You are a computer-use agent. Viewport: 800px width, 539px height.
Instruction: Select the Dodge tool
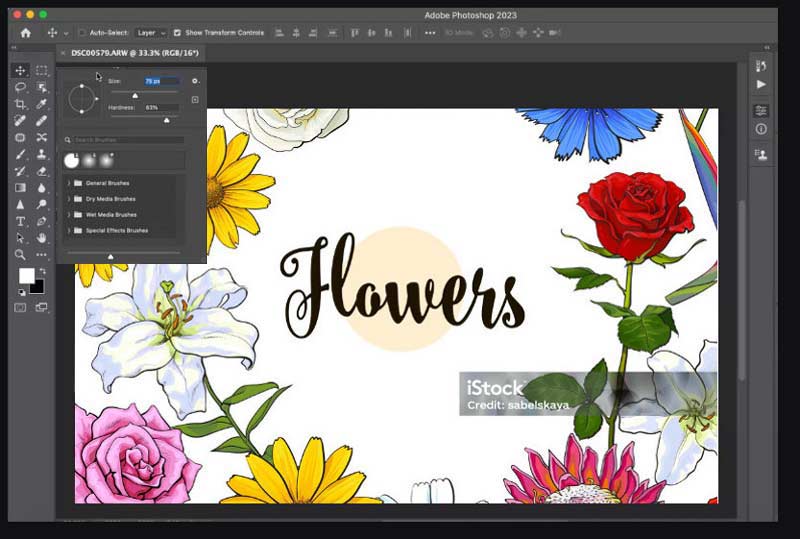41,205
